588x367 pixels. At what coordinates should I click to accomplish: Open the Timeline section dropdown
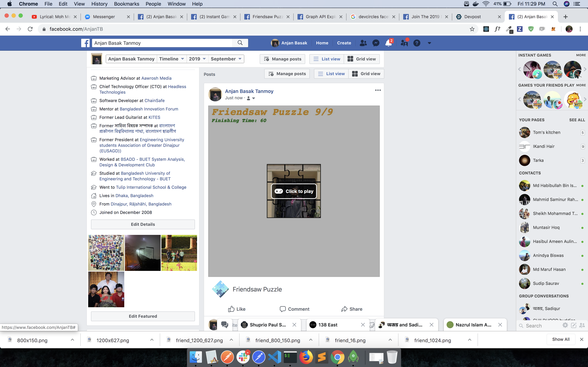(171, 59)
